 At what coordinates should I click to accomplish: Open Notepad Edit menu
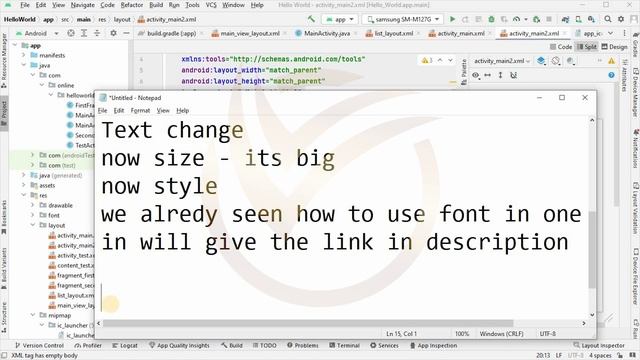tap(119, 111)
